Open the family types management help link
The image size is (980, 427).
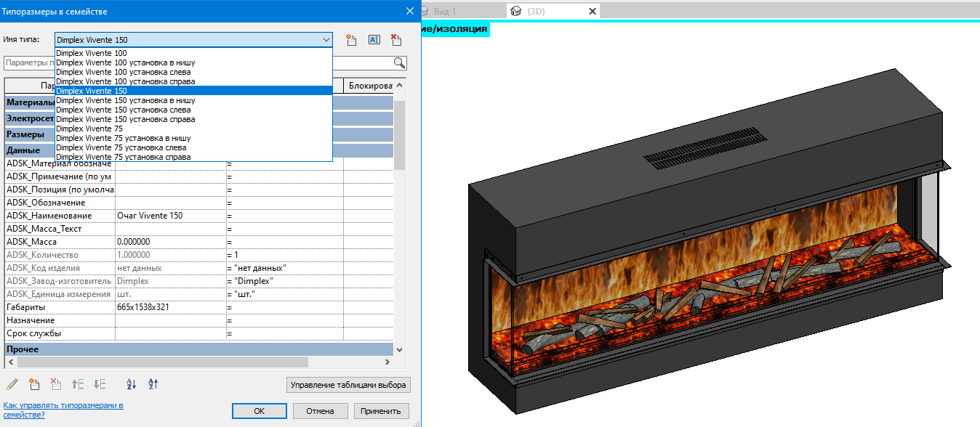63,410
